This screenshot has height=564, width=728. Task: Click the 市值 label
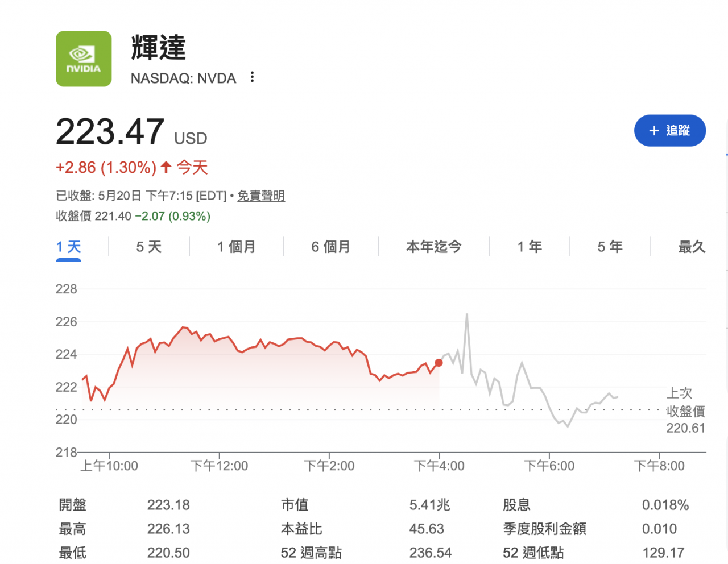coord(295,505)
